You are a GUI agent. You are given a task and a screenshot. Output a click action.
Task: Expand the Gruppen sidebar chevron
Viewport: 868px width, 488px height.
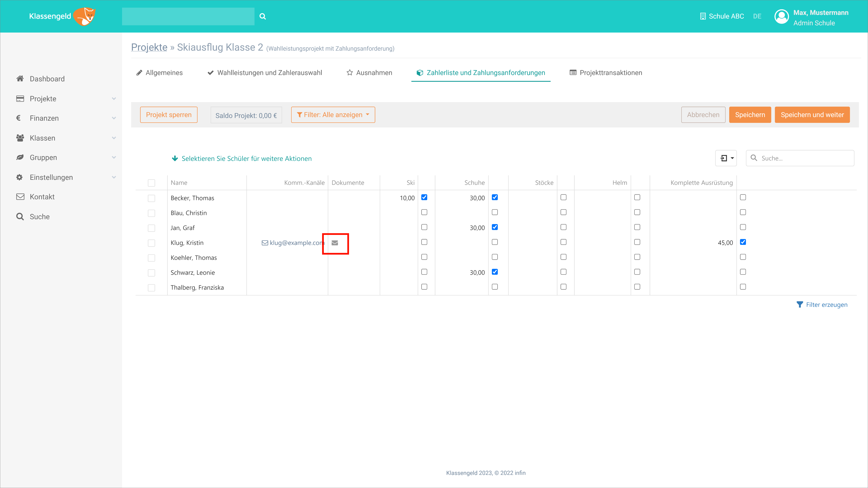(114, 158)
